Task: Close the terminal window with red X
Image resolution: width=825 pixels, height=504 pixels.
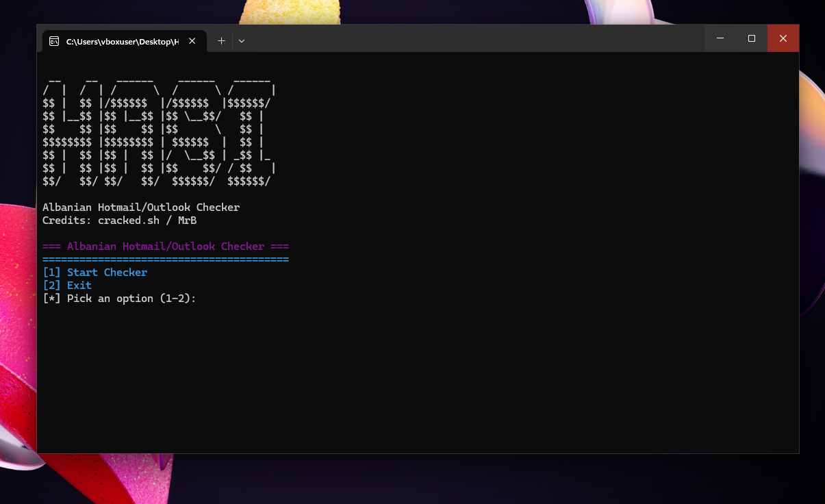Action: tap(783, 38)
